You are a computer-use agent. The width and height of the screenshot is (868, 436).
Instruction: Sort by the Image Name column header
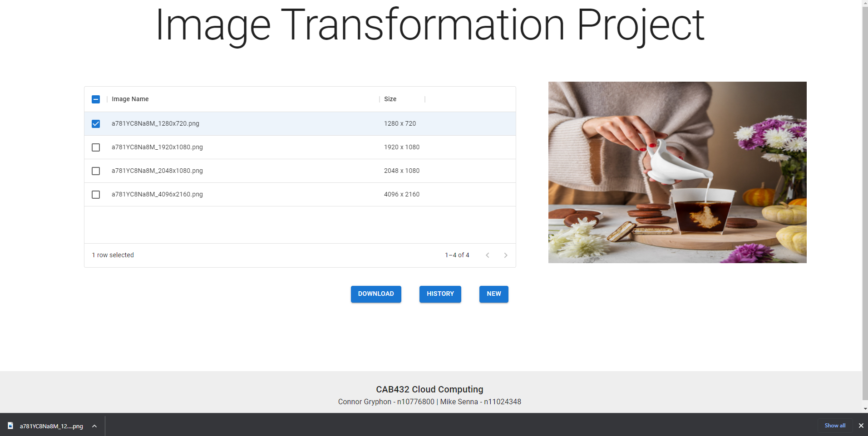coord(130,99)
